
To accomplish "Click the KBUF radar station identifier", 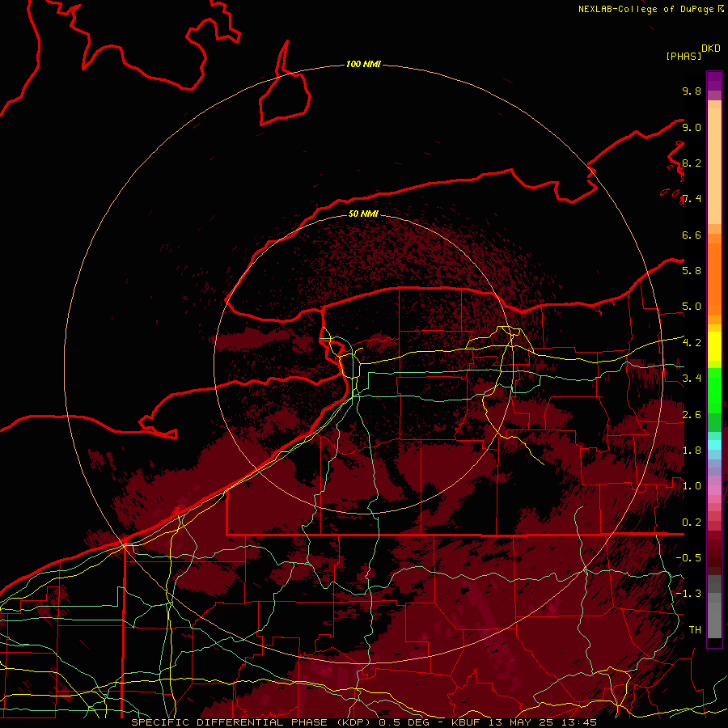I will point(466,722).
